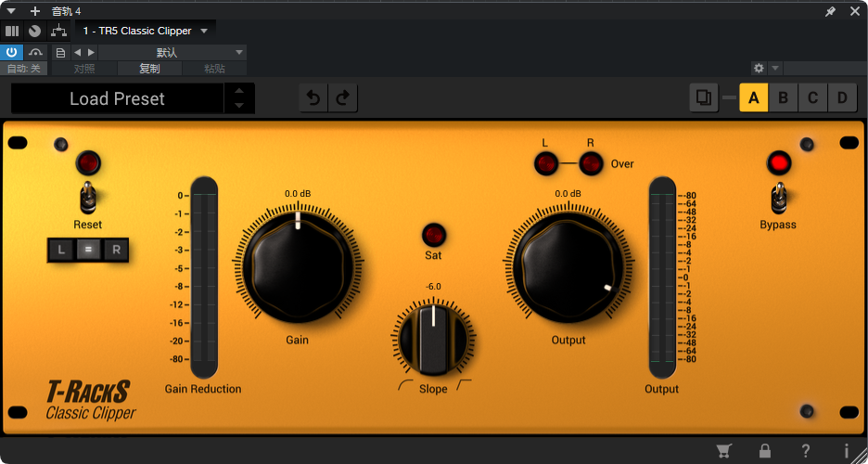Screen dimensions: 868x464
Task: Flip the Reset toggle switch
Action: pyautogui.click(x=87, y=198)
